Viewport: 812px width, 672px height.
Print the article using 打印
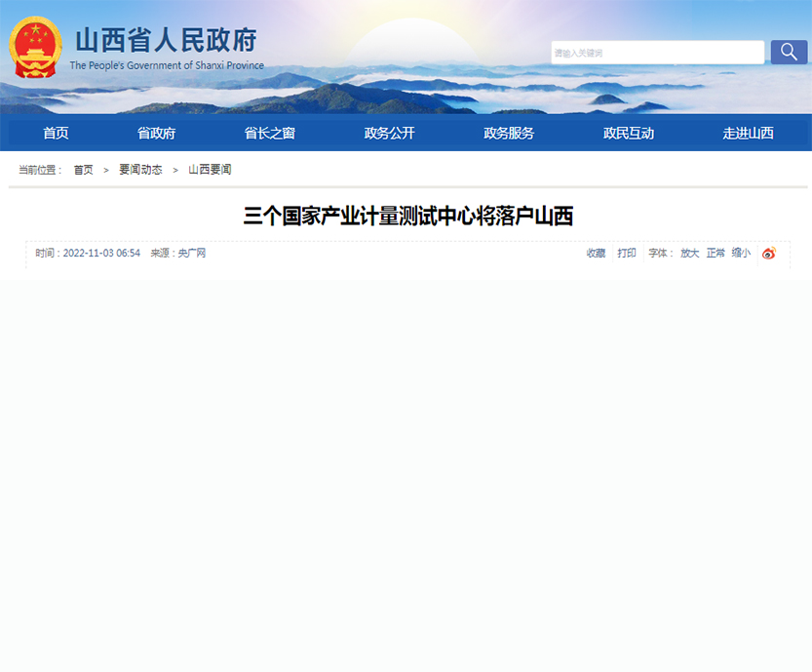627,254
